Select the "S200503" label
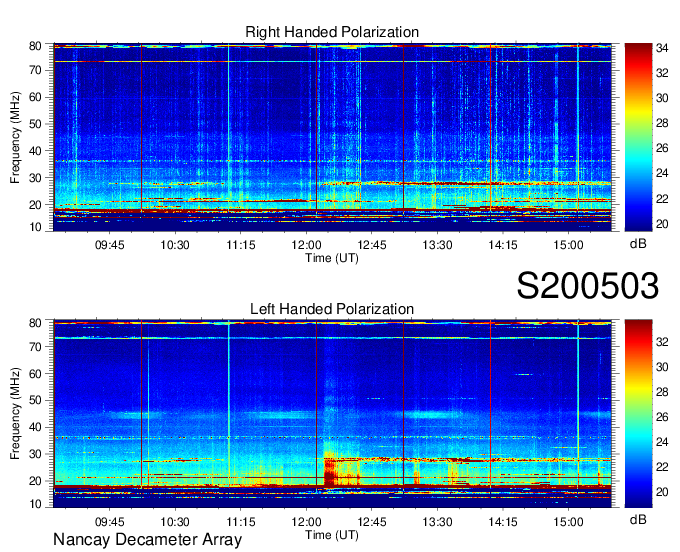 588,286
